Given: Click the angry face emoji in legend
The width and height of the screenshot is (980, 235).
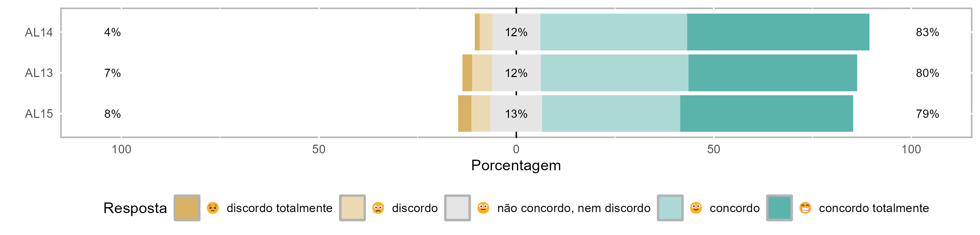Looking at the screenshot, I should pyautogui.click(x=213, y=208).
